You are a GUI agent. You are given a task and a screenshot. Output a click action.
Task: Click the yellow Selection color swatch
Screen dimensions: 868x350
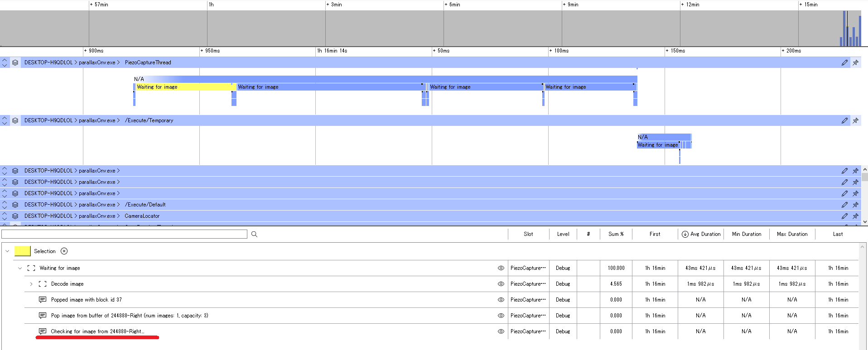click(x=22, y=251)
